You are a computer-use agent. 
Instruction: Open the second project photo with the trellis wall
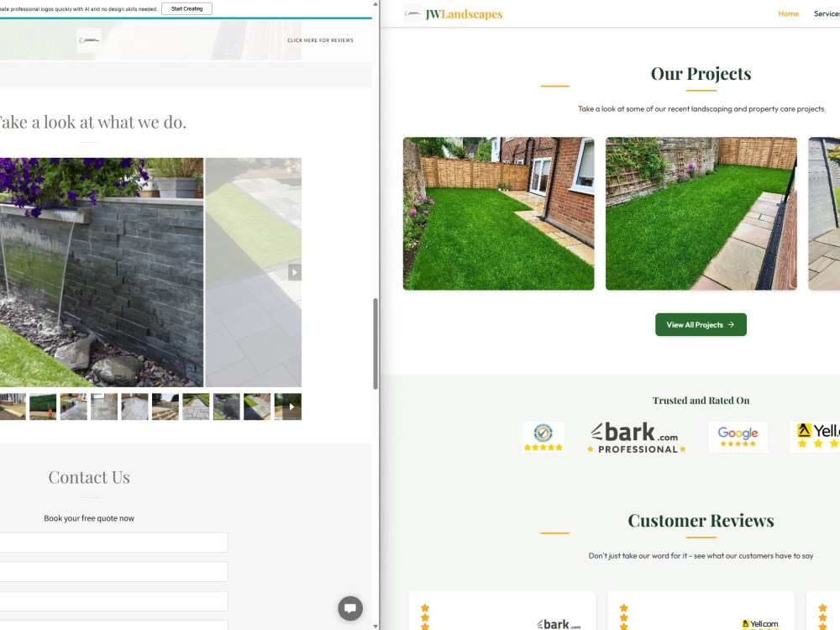click(701, 213)
